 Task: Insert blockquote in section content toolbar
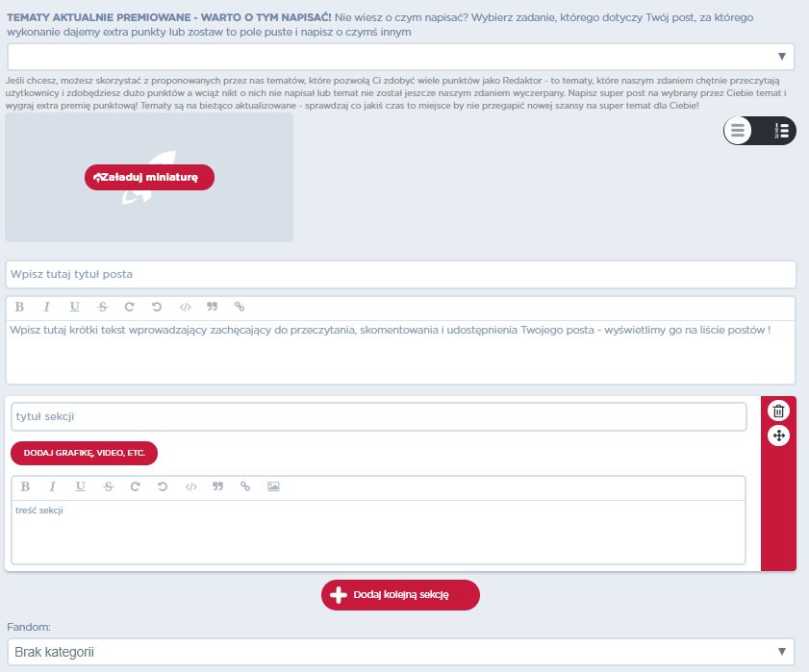(217, 485)
